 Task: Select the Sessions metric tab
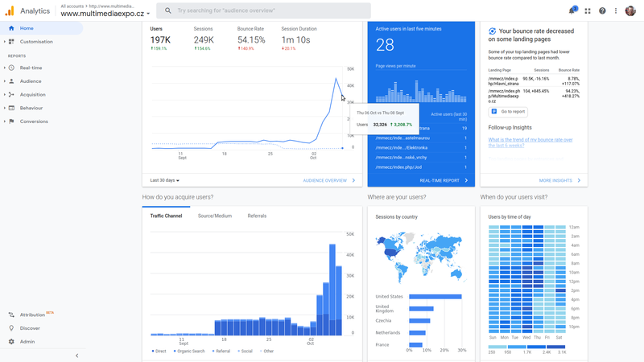(x=204, y=39)
